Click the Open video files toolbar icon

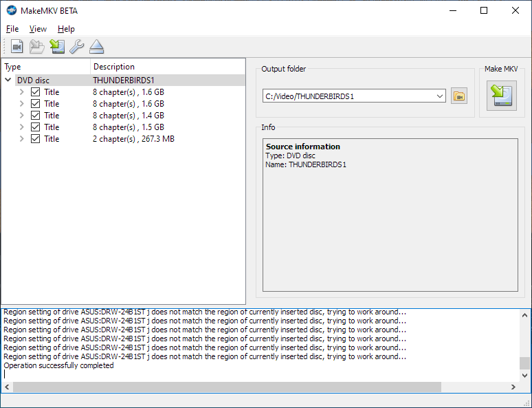tap(16, 46)
